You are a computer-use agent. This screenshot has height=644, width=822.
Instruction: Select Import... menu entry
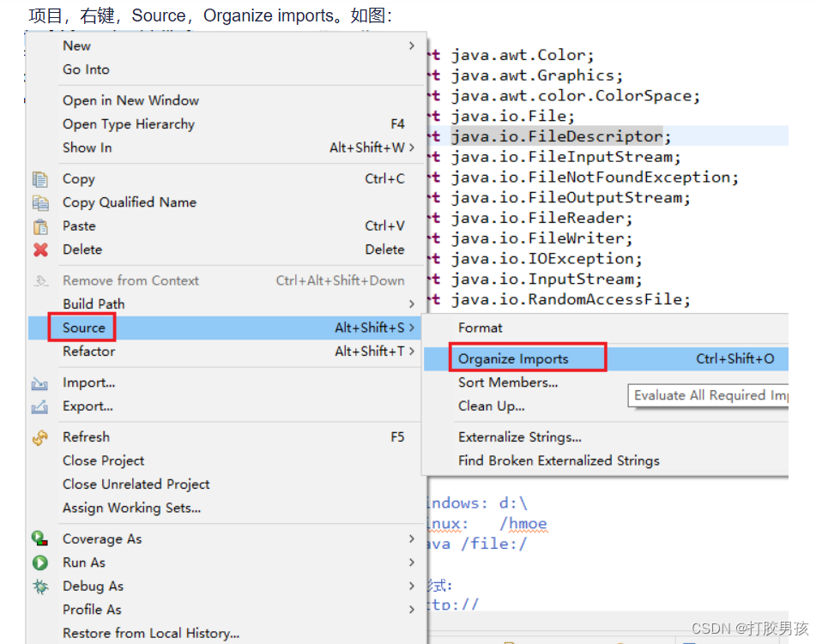pyautogui.click(x=226, y=383)
